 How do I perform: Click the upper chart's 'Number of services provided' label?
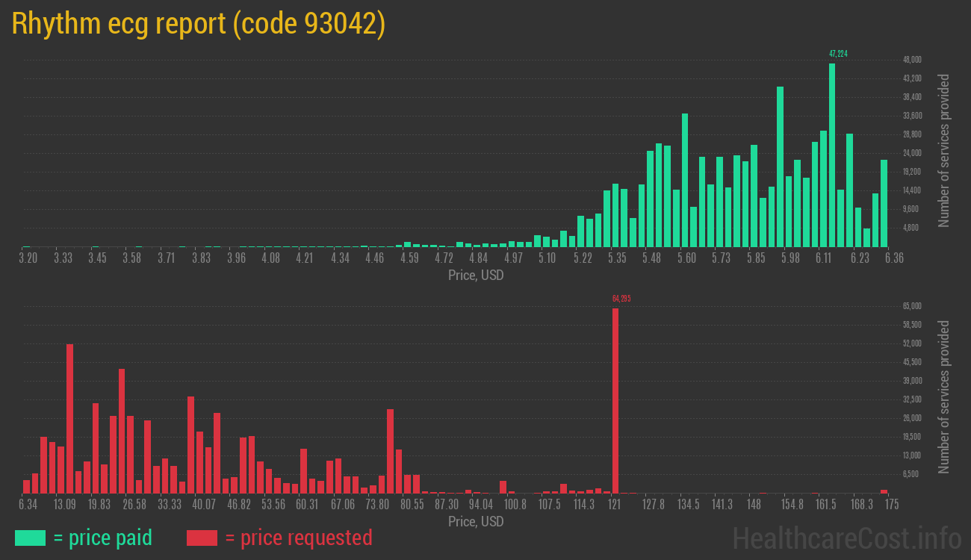944,150
